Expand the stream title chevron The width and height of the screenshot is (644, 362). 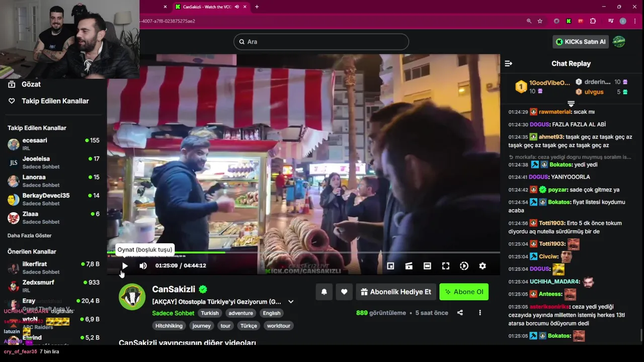click(291, 302)
